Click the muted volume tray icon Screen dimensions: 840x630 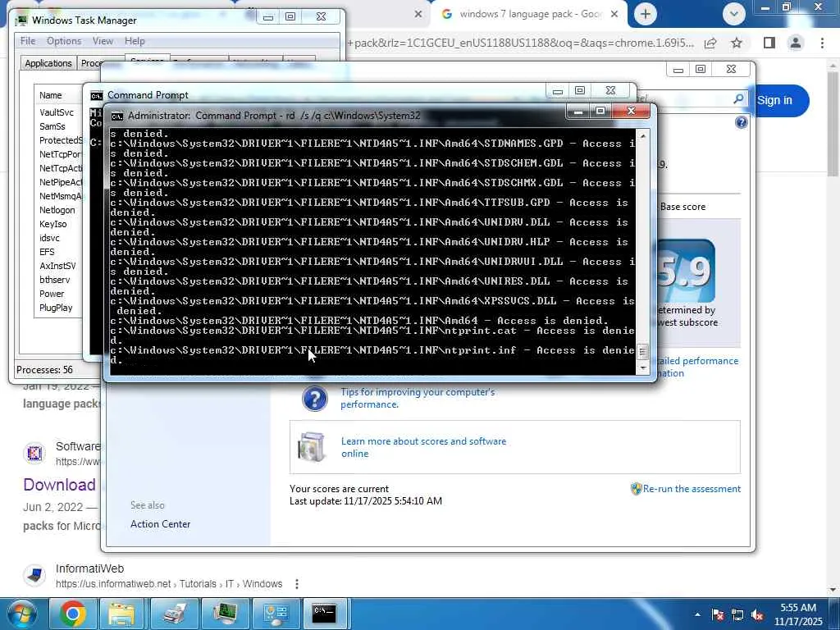tap(757, 614)
